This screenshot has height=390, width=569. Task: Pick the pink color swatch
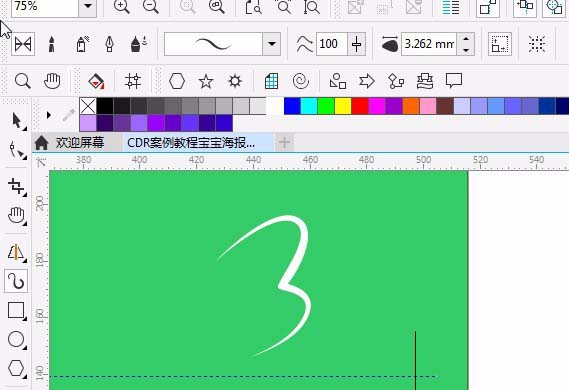tap(428, 106)
